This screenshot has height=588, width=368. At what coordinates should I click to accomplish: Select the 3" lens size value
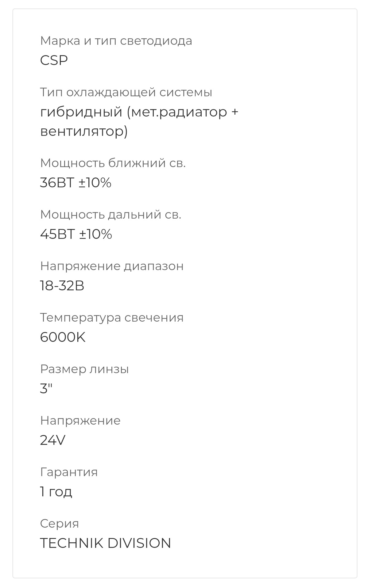(46, 389)
